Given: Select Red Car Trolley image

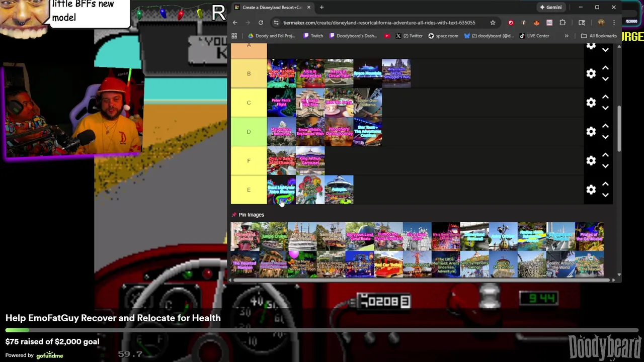Looking at the screenshot, I should tap(388, 264).
